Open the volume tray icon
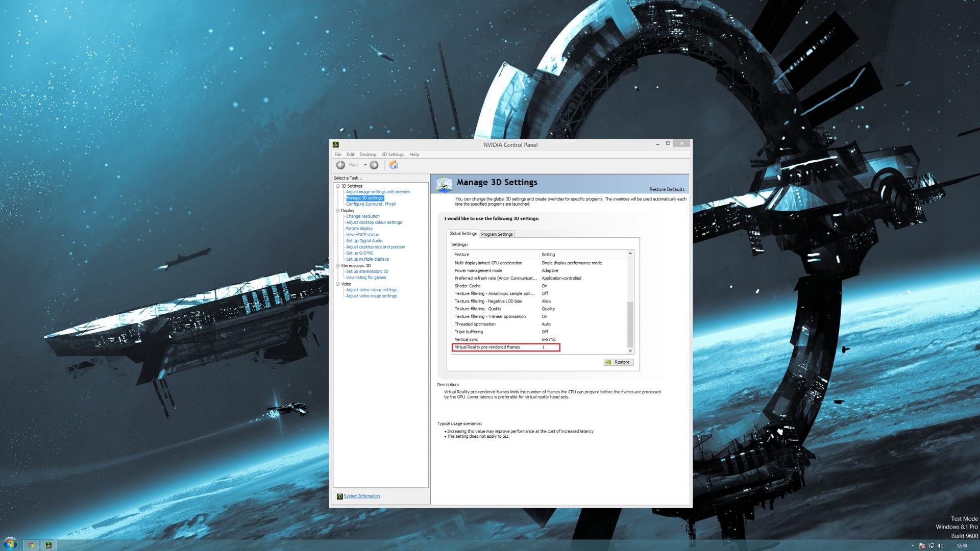Image resolution: width=980 pixels, height=551 pixels. [941, 546]
